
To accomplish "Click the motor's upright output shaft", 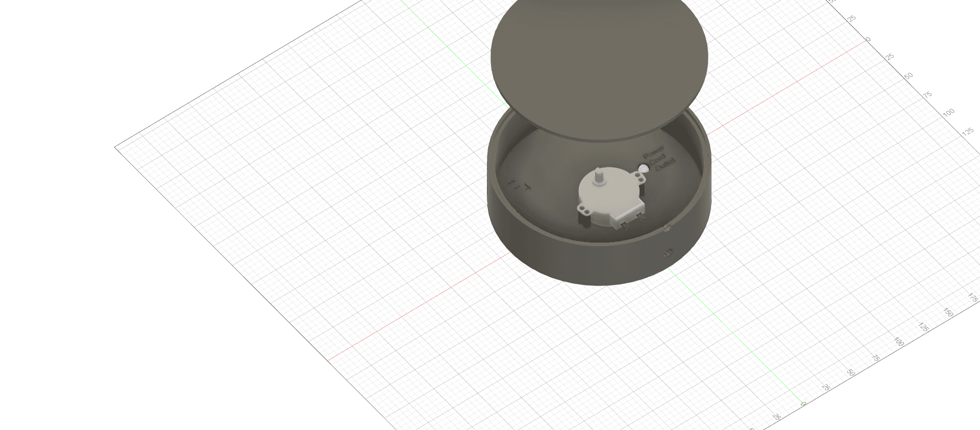I will (x=599, y=175).
